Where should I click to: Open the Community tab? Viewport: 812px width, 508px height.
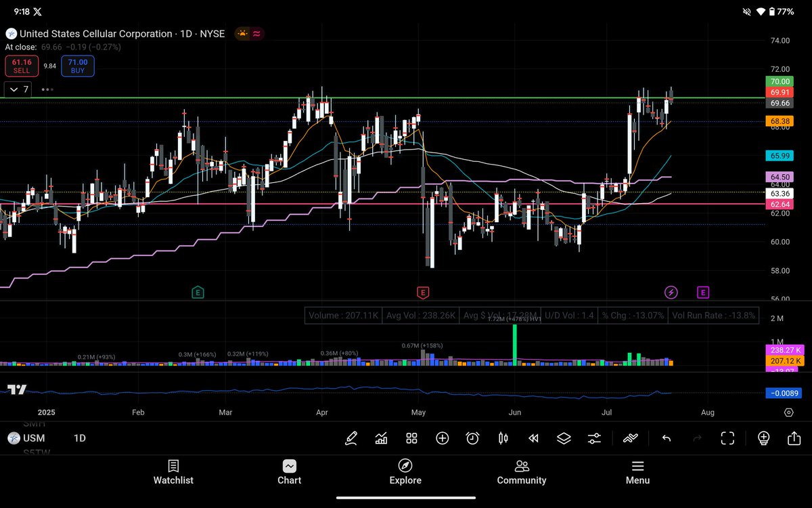pyautogui.click(x=522, y=473)
